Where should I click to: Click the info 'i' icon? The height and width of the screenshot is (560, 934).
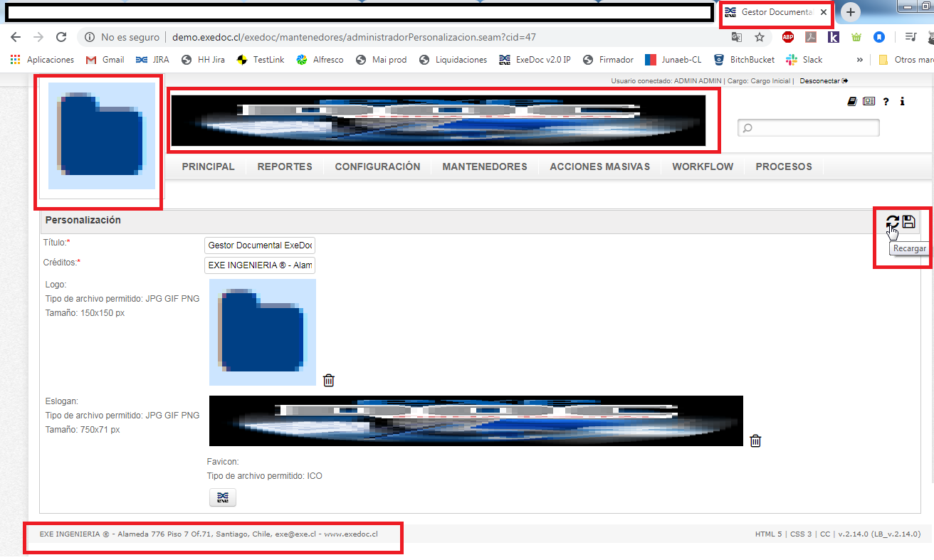point(902,102)
